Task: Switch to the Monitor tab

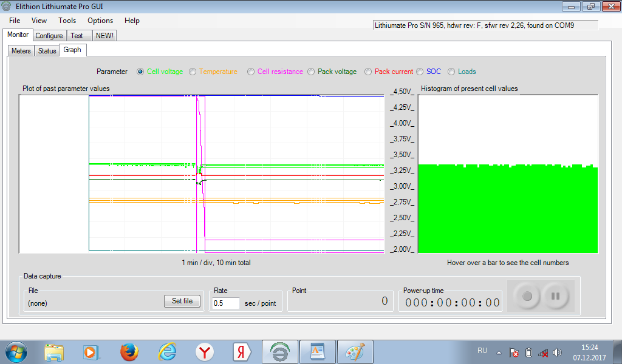Action: click(x=18, y=35)
